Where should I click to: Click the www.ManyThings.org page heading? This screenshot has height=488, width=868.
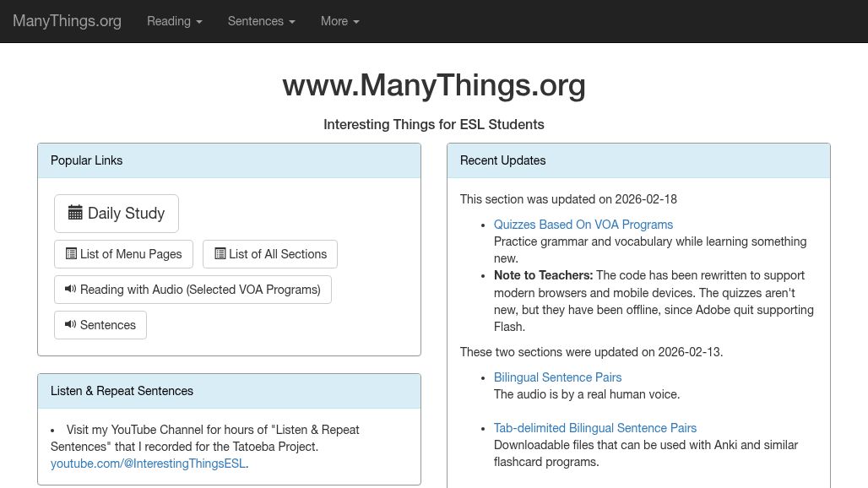pyautogui.click(x=433, y=85)
